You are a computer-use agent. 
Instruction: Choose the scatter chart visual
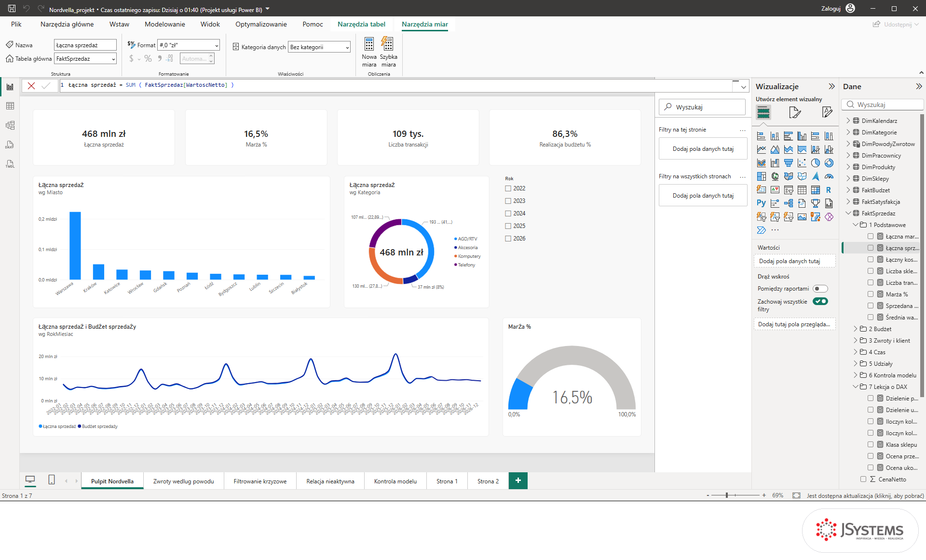tap(802, 163)
